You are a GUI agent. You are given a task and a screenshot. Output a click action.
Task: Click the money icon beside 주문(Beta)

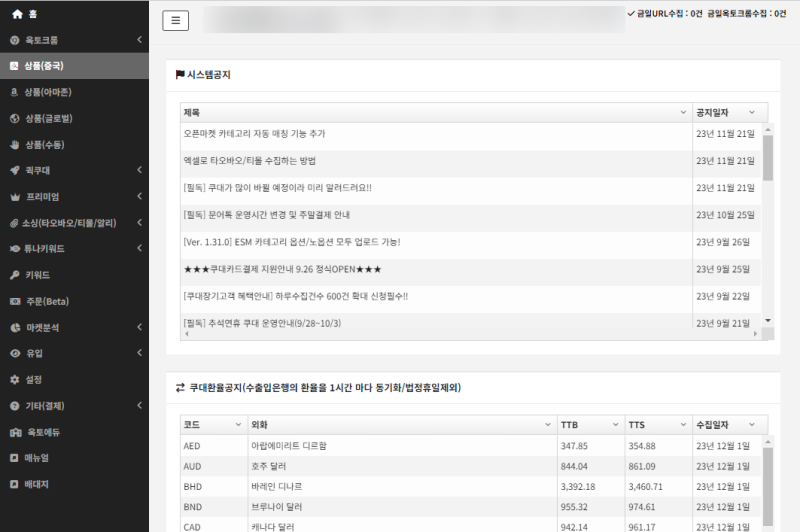15,301
